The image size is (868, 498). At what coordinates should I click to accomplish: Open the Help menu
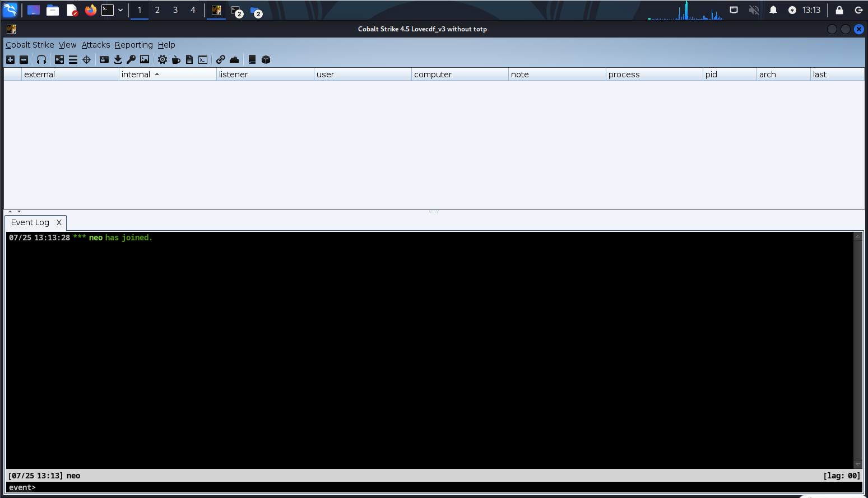[x=166, y=45]
